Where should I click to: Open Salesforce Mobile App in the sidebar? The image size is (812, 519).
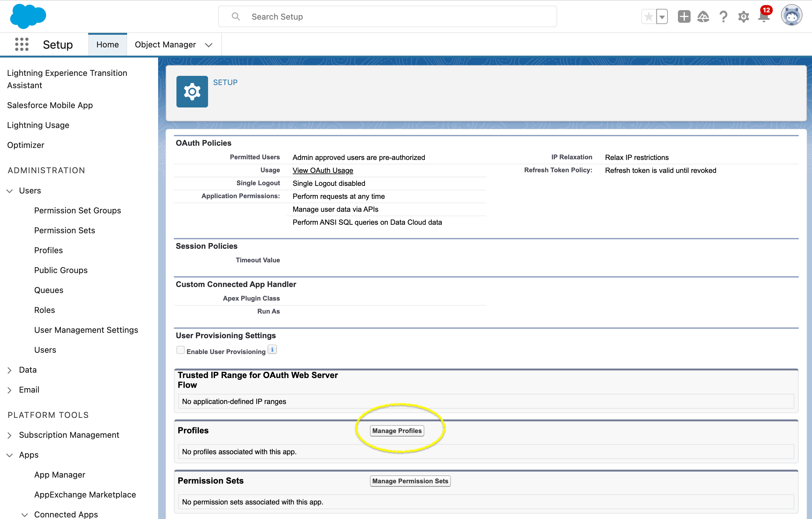tap(50, 105)
